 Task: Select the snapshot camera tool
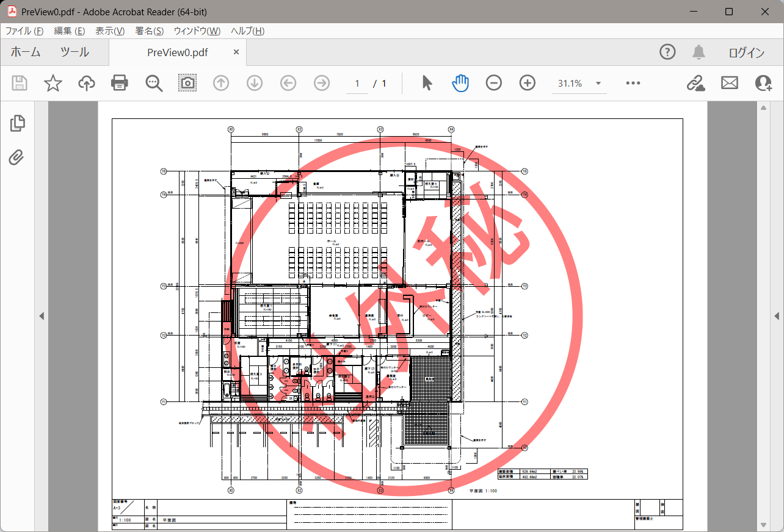click(187, 84)
